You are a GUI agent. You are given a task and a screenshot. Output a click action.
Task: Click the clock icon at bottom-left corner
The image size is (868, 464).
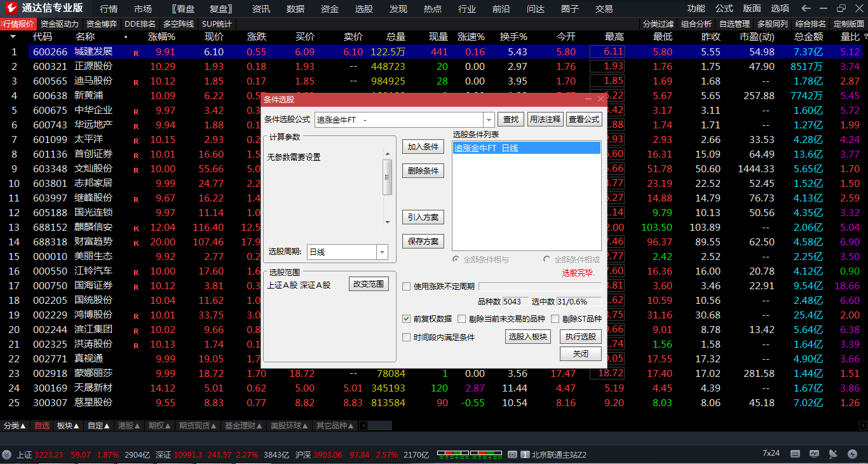(6, 454)
